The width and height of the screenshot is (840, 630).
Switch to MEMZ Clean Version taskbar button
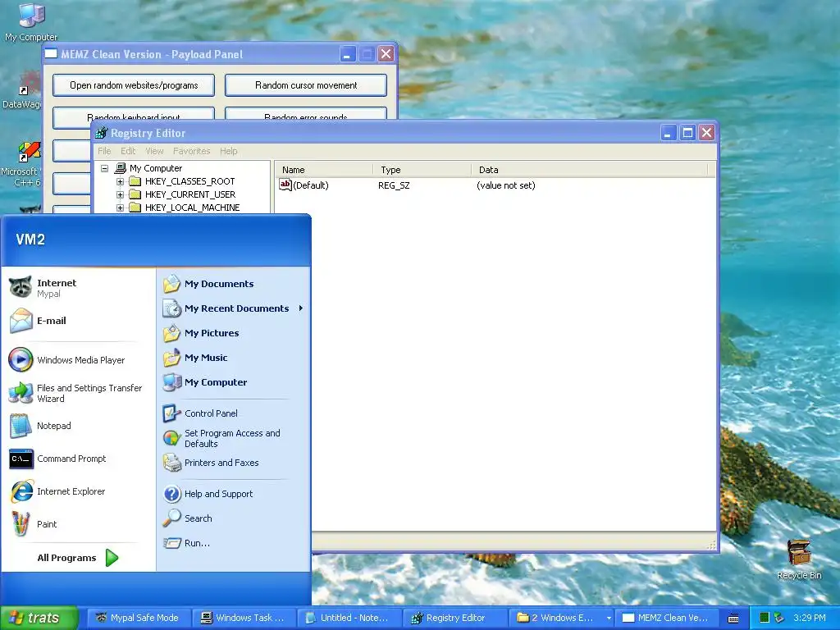[664, 618]
